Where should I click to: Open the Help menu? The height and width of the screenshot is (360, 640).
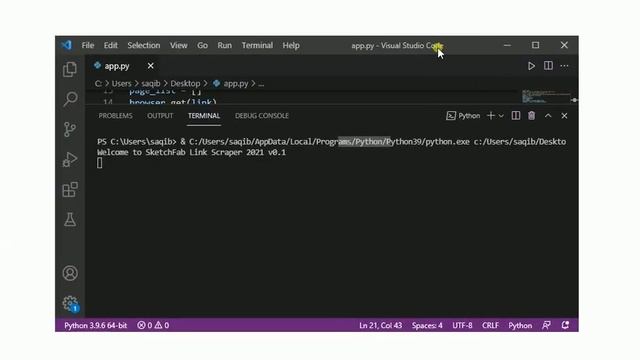point(291,45)
